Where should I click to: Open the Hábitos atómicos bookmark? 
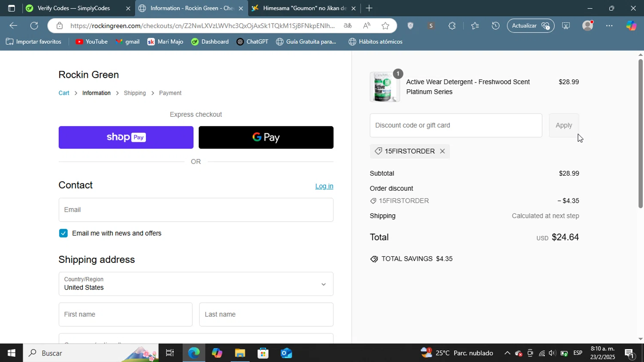pos(376,42)
